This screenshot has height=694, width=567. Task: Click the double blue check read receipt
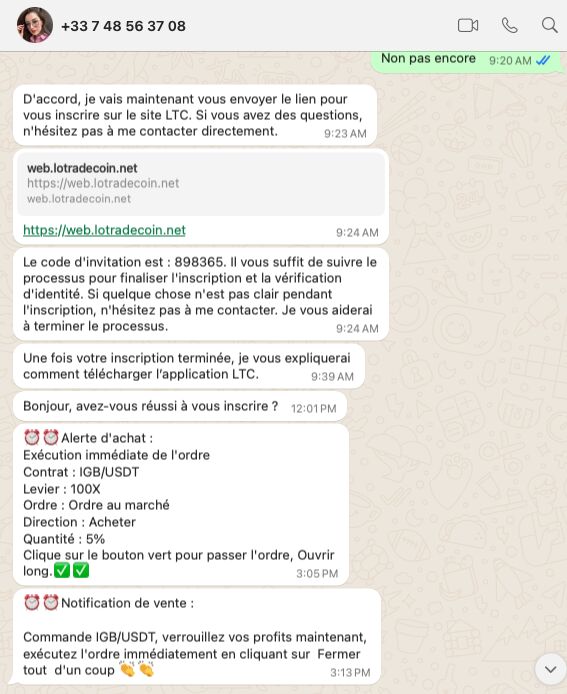[543, 60]
